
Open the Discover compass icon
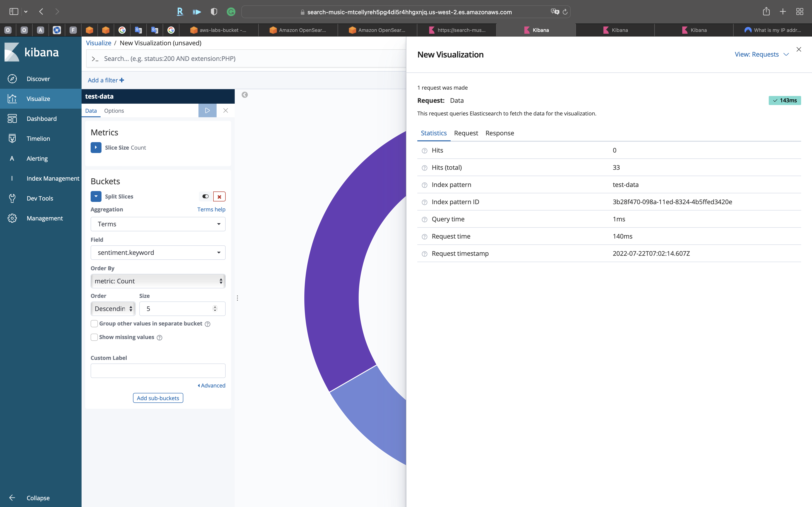(12, 79)
